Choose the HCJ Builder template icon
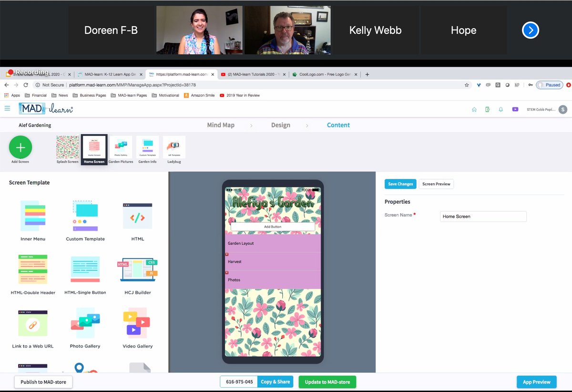Viewport: 572px width, 392px height. [137, 269]
